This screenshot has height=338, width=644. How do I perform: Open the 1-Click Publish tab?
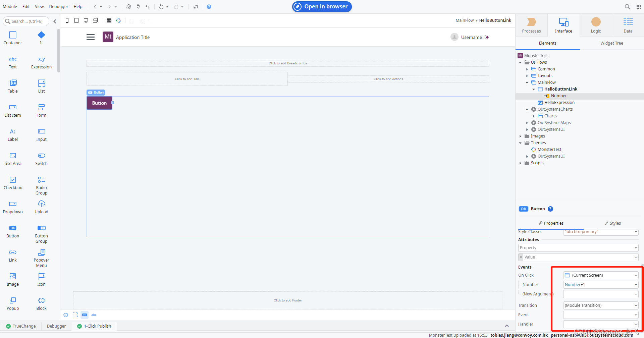pos(94,326)
